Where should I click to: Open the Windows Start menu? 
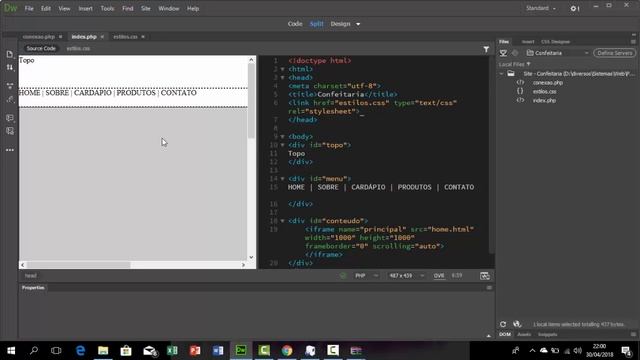tap(11, 351)
